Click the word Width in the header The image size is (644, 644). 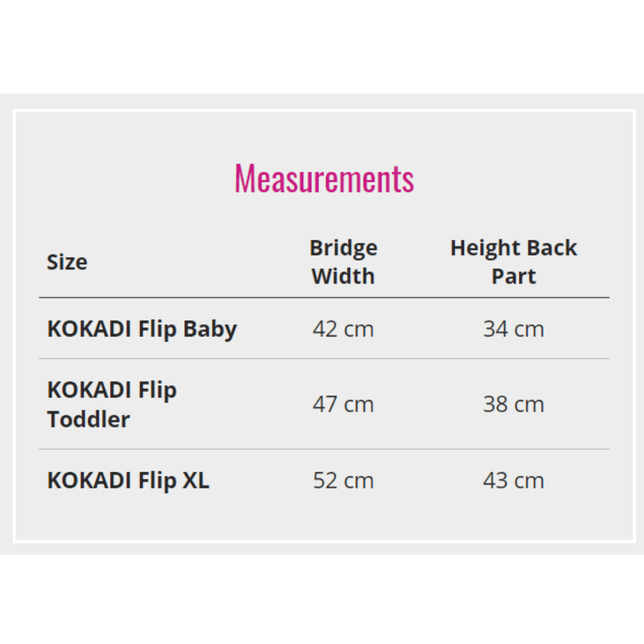(343, 276)
